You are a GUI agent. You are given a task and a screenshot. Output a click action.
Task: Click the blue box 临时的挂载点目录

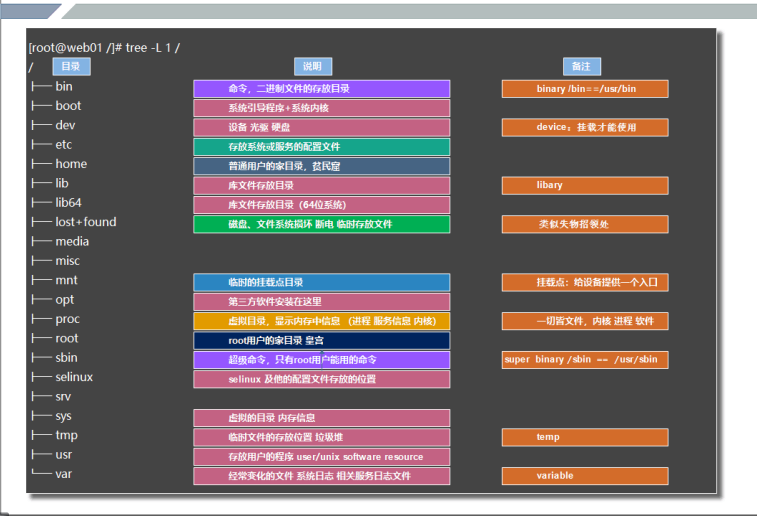click(x=322, y=282)
